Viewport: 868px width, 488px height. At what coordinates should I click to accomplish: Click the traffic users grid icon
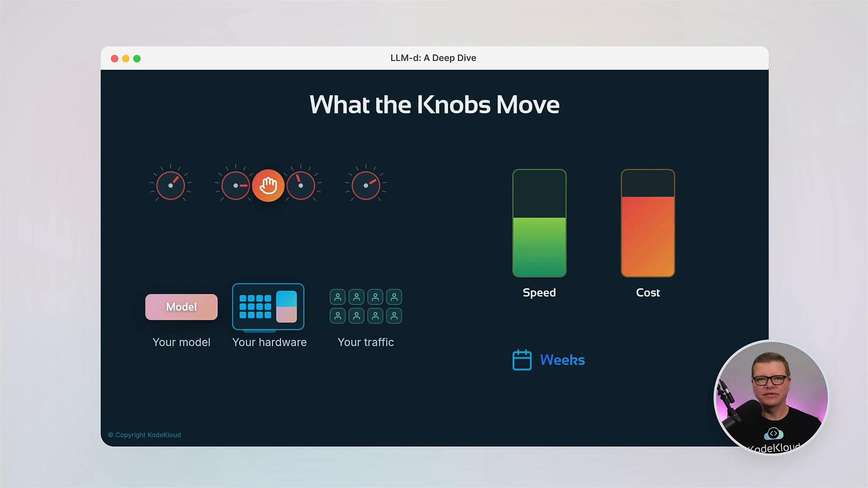pos(366,306)
